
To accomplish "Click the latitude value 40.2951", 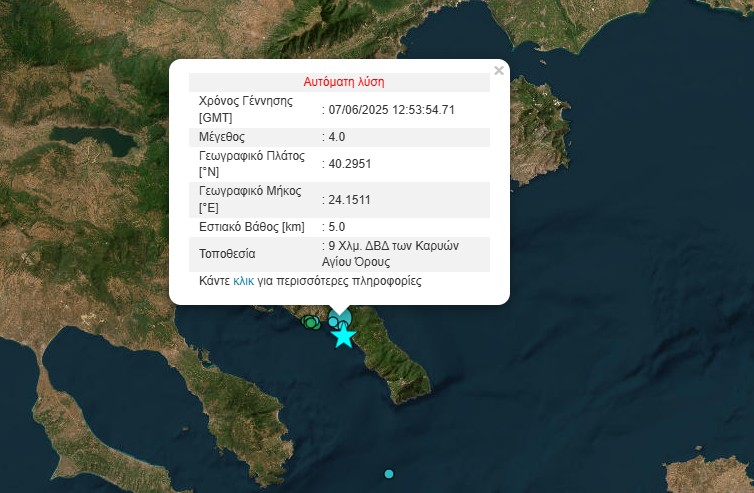I will [350, 164].
